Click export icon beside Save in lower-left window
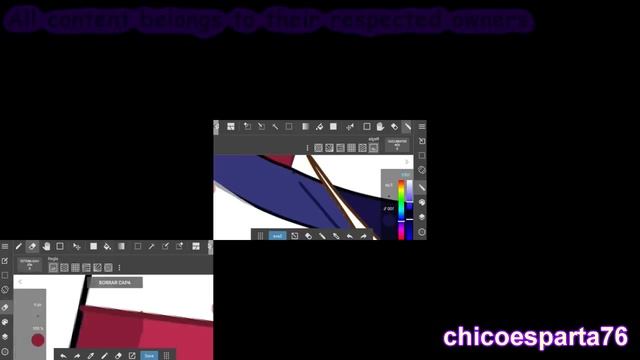The image size is (640, 360). click(132, 356)
